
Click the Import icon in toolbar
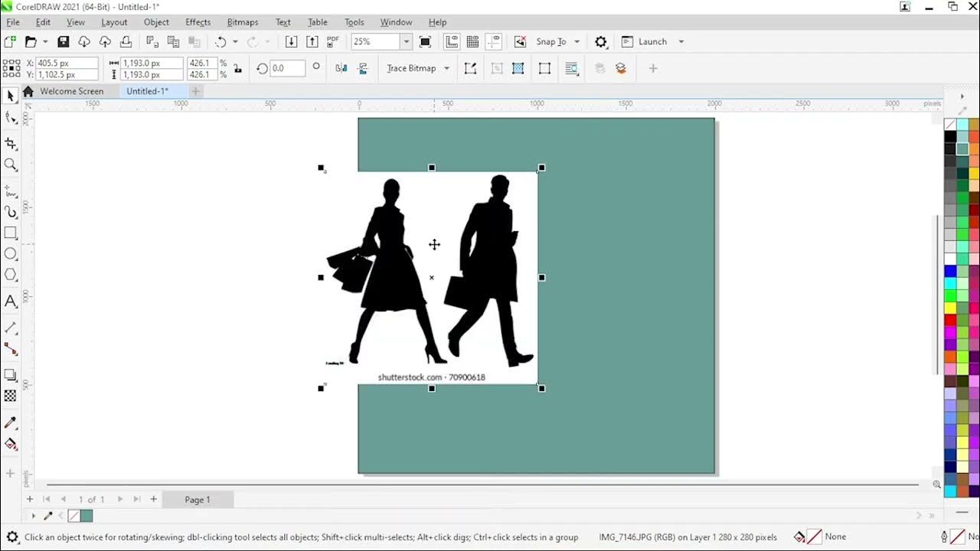click(x=291, y=42)
